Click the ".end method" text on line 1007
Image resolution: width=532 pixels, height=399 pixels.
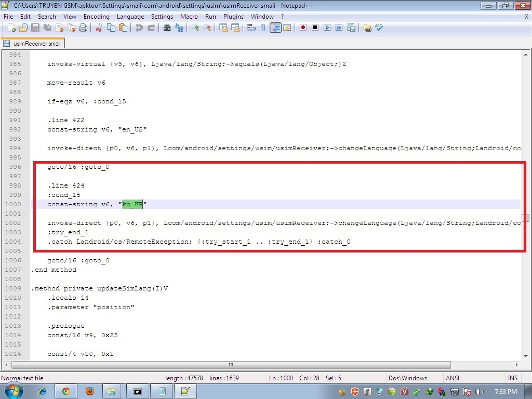coord(54,270)
